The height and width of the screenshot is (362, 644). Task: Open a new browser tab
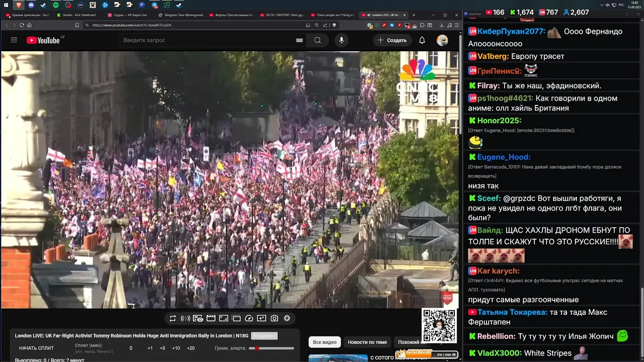414,15
